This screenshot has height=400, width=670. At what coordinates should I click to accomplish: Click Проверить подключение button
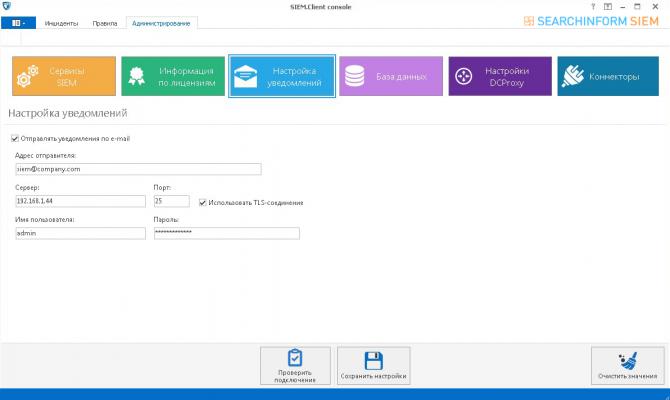(295, 366)
